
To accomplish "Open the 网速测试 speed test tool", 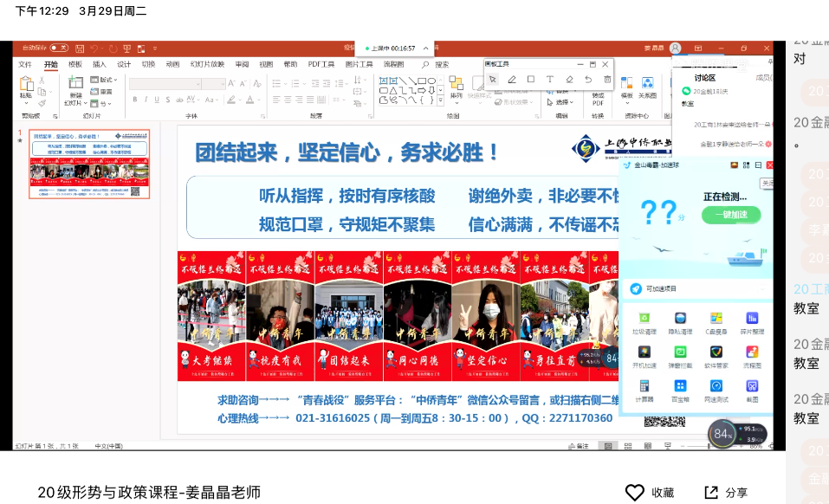I will 716,391.
